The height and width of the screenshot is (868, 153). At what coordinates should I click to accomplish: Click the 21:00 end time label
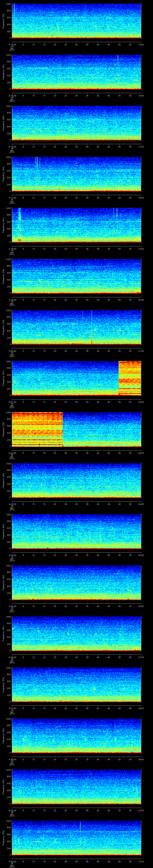tap(141, 351)
